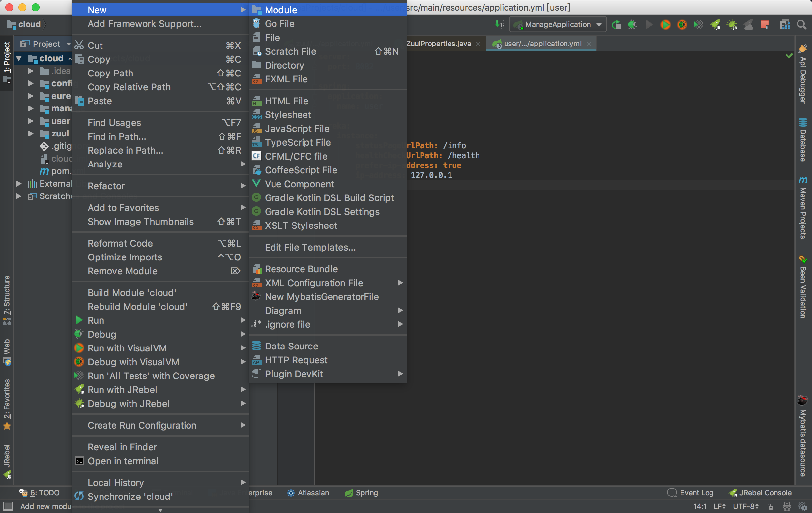Screen dimensions: 812x513
Task: Choose Edit File Templates... option
Action: coord(310,247)
